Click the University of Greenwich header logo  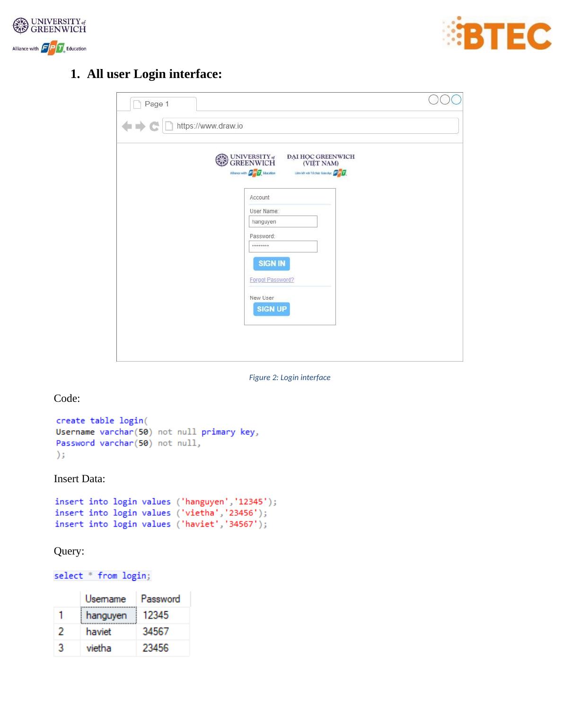pos(49,26)
